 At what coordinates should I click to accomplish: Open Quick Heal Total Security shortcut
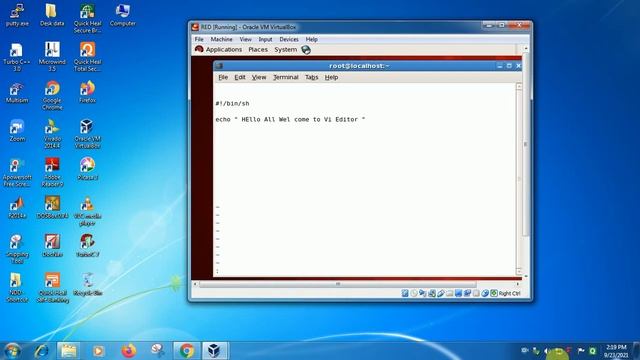[87, 57]
